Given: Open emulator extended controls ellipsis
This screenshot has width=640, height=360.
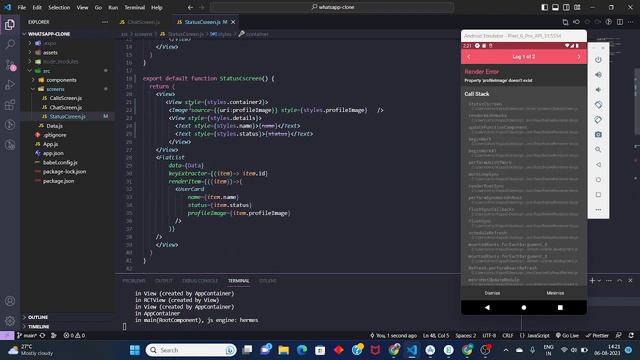Looking at the screenshot, I should click(598, 210).
